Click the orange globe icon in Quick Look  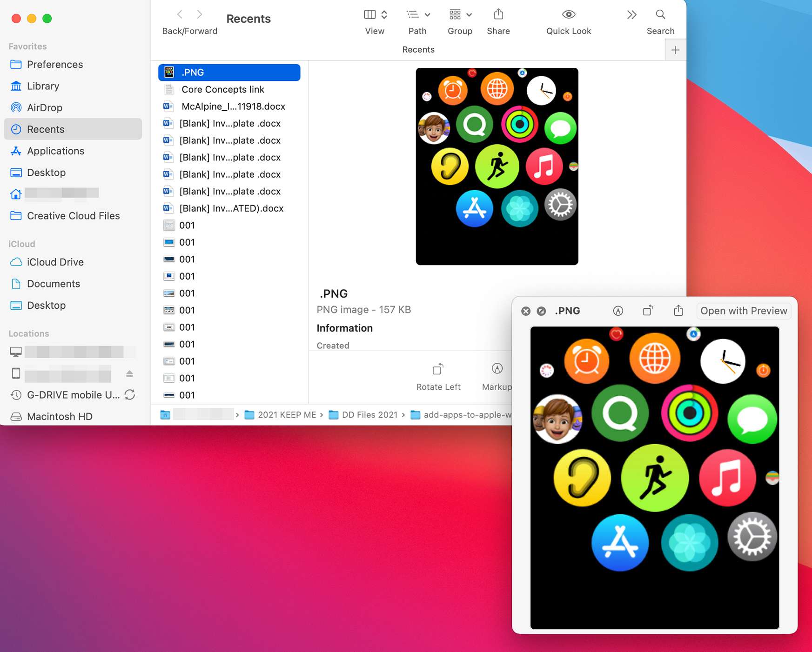655,358
